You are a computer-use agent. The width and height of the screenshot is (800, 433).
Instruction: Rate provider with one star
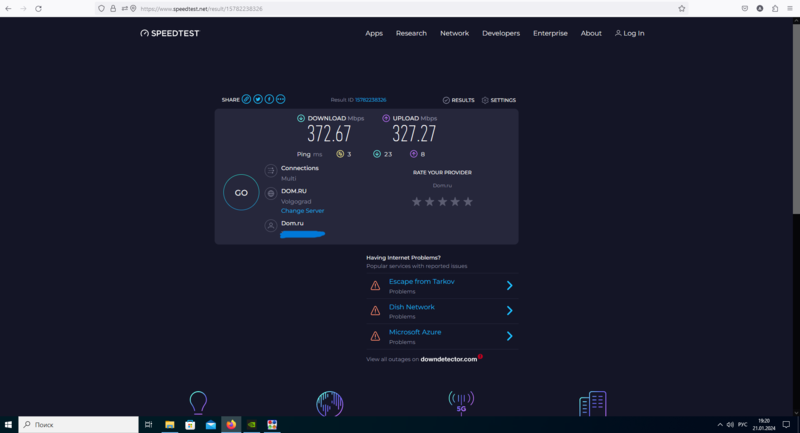416,202
